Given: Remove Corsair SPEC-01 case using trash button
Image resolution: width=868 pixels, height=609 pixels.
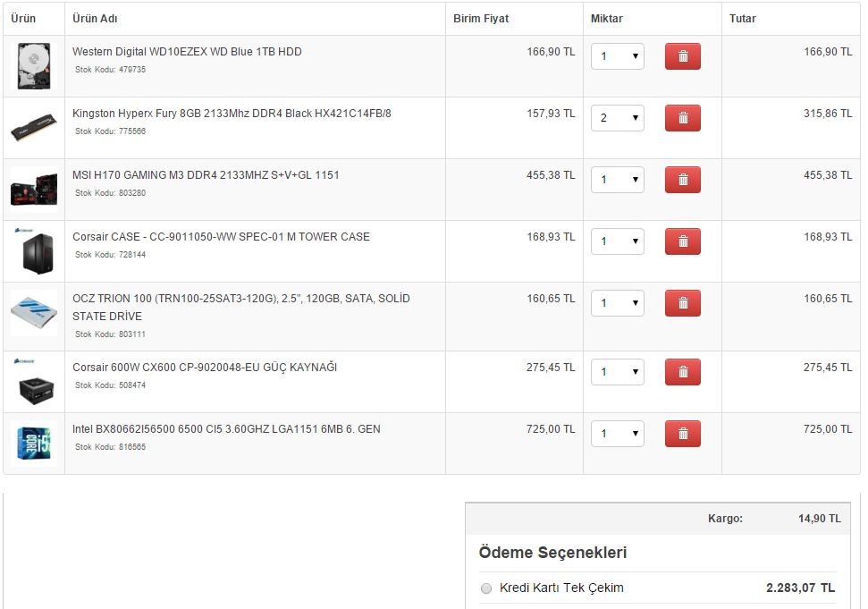Looking at the screenshot, I should click(x=683, y=241).
